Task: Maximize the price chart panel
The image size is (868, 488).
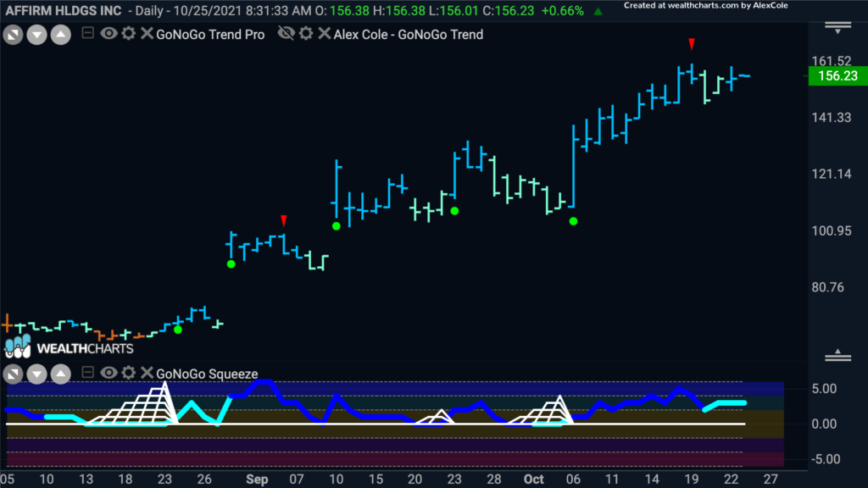Action: point(13,35)
